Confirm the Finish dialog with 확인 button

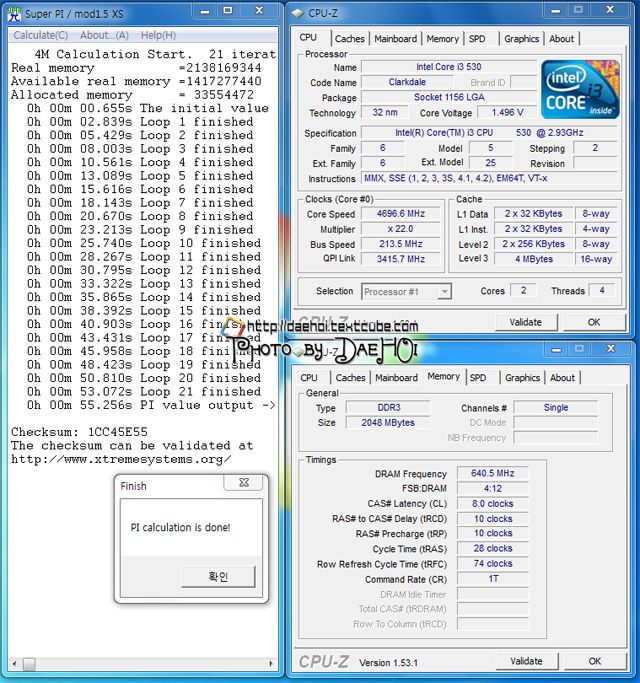tap(218, 577)
